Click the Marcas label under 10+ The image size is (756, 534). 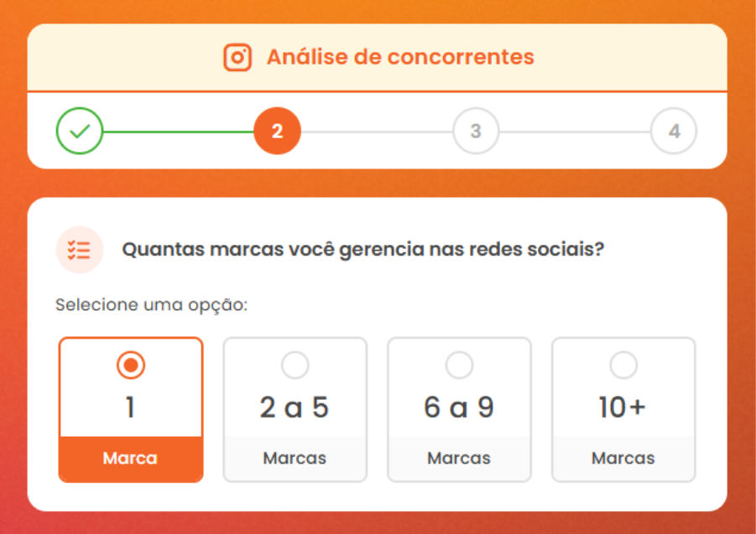pos(623,458)
